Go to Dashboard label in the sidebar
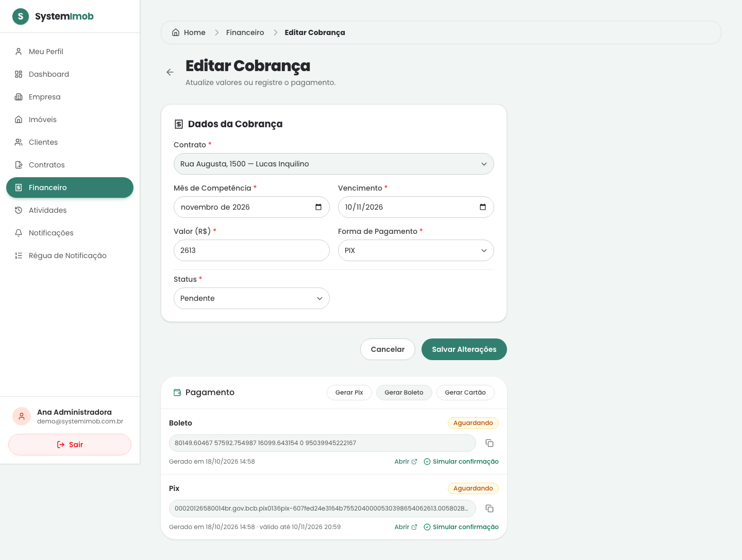The image size is (742, 560). point(49,74)
